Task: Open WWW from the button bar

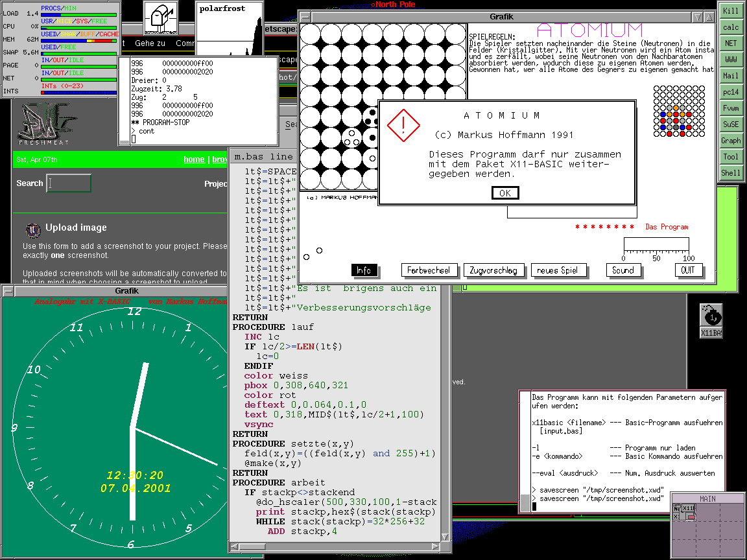Action: (x=731, y=60)
